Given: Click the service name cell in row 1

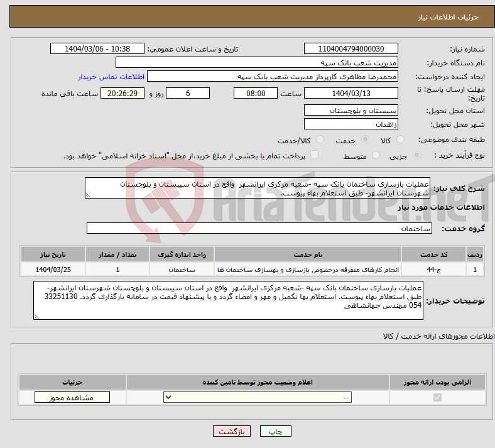Looking at the screenshot, I should click(308, 270).
